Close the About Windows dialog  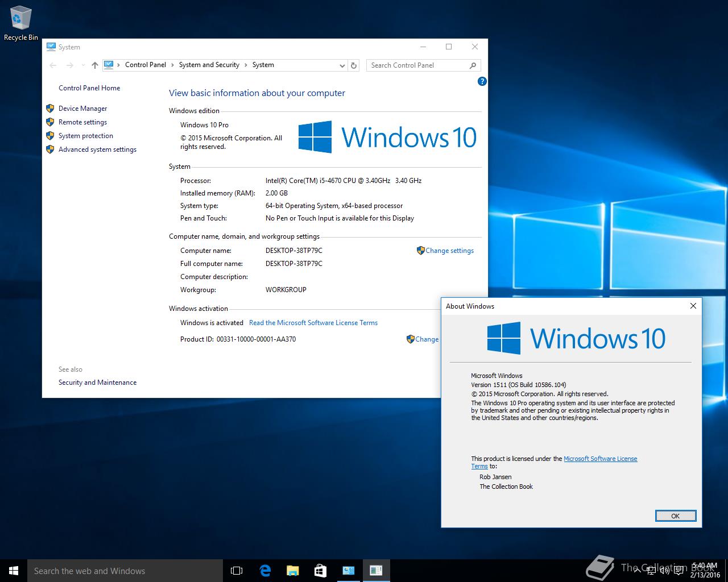693,306
